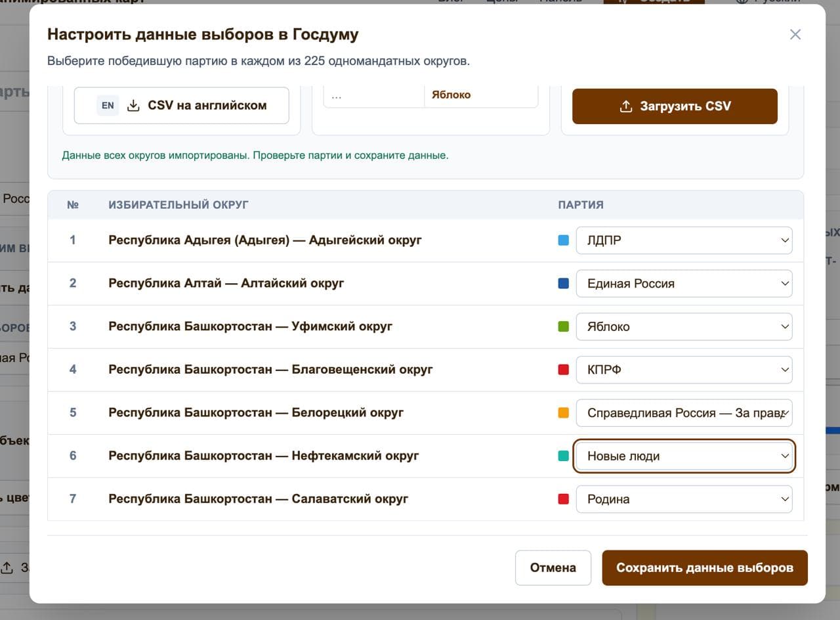Close the State Duma election data dialog

point(795,34)
